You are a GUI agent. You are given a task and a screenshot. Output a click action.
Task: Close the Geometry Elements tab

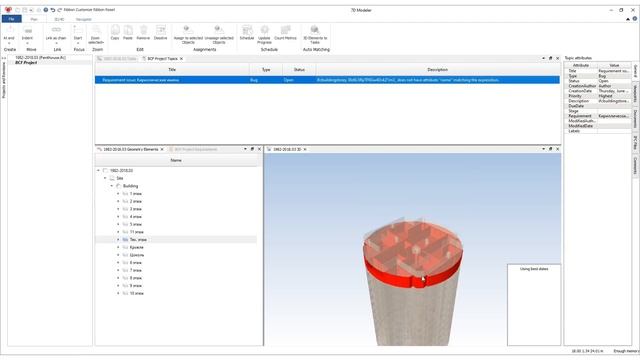click(x=162, y=149)
